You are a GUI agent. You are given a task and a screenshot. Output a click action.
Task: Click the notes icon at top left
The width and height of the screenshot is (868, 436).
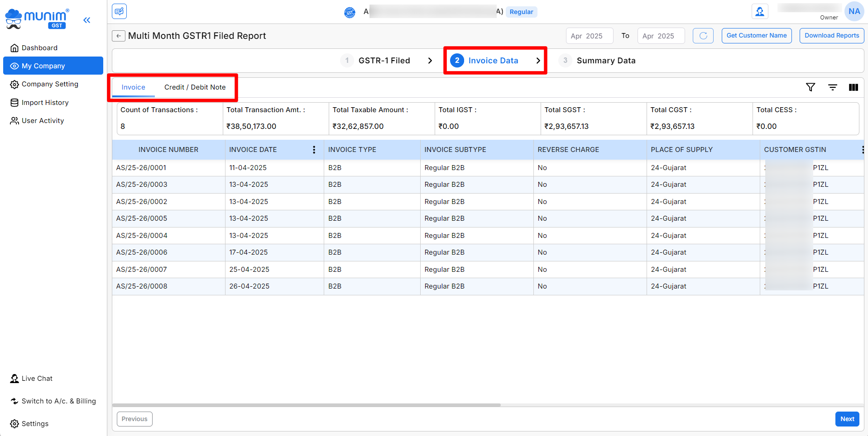[x=120, y=11]
